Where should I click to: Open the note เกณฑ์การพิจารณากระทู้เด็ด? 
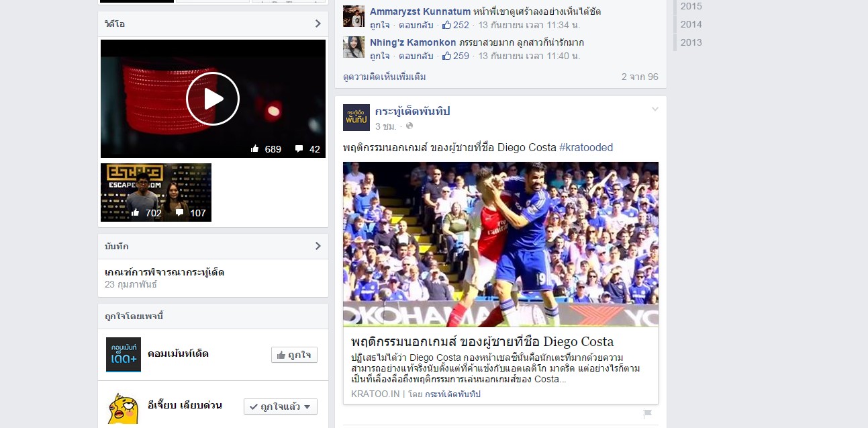164,272
